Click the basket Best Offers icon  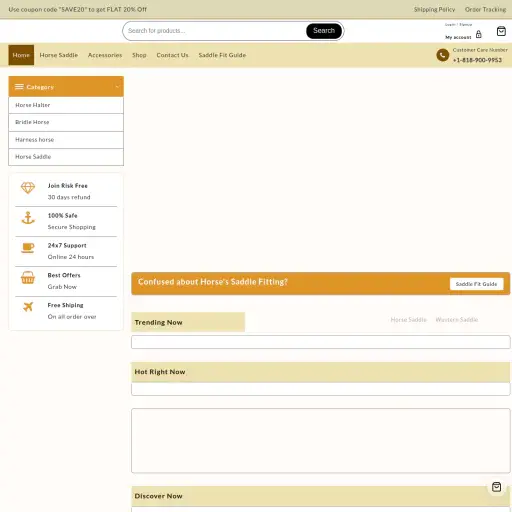coord(28,277)
